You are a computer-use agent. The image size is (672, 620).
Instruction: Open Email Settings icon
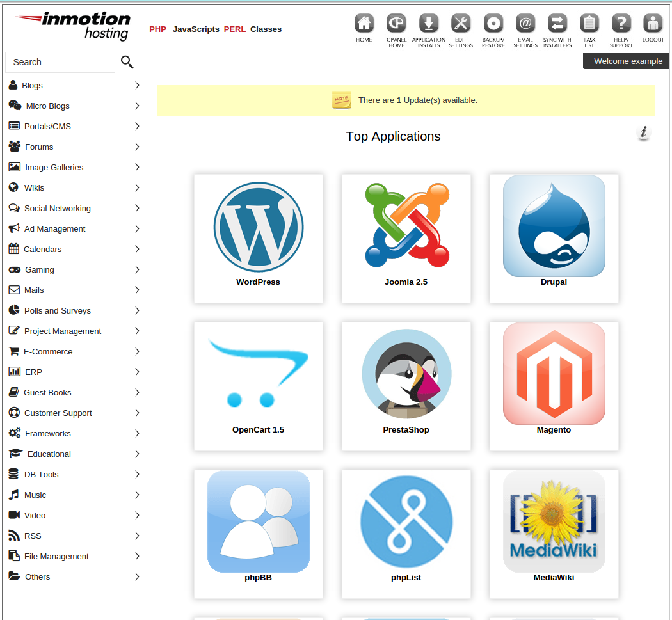pyautogui.click(x=525, y=24)
